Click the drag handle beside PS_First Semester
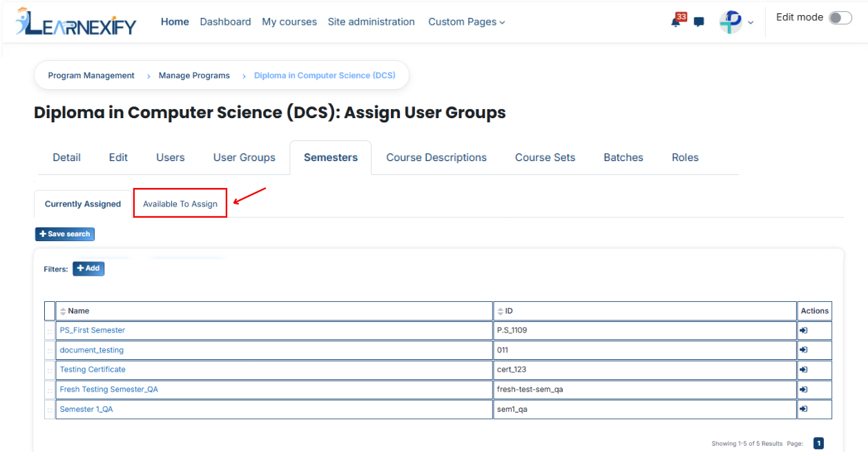This screenshot has width=868, height=456. [50, 331]
